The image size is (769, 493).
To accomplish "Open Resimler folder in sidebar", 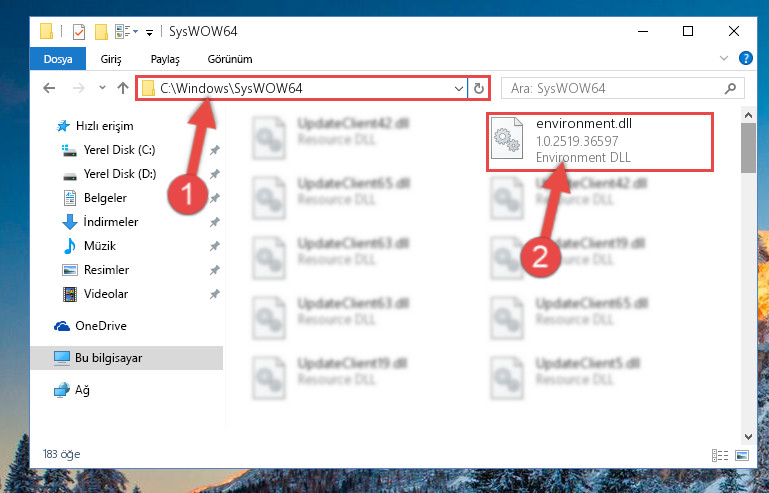I will point(106,270).
